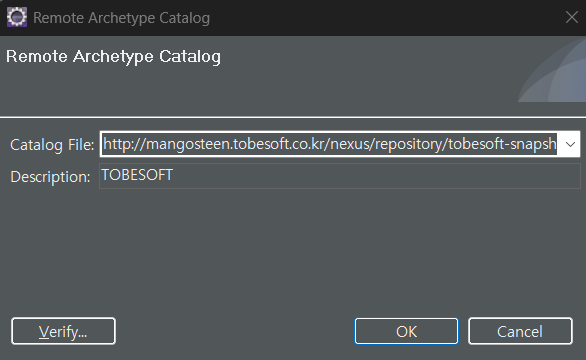Open the Catalog File dropdown arrow
This screenshot has height=360, width=586.
570,144
